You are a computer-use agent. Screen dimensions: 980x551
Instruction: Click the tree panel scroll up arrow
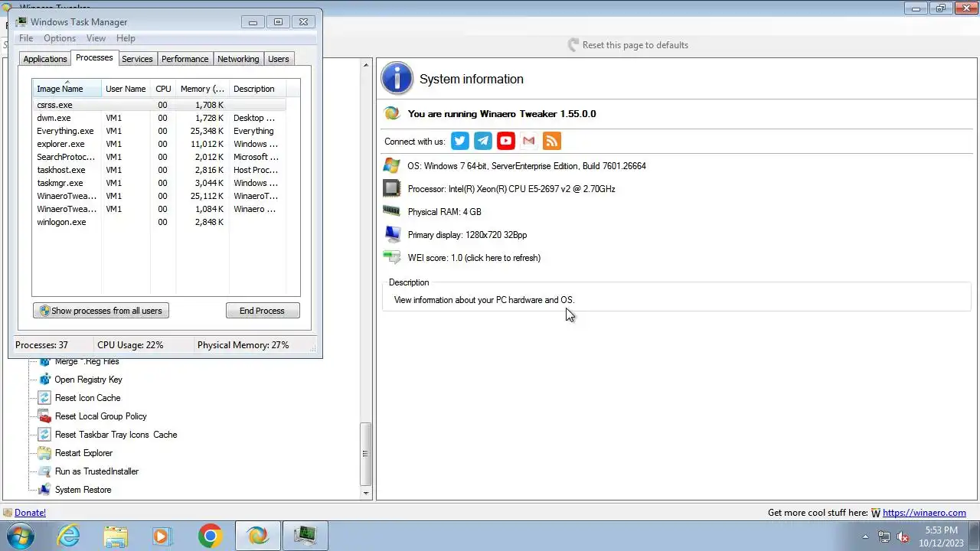(x=366, y=65)
